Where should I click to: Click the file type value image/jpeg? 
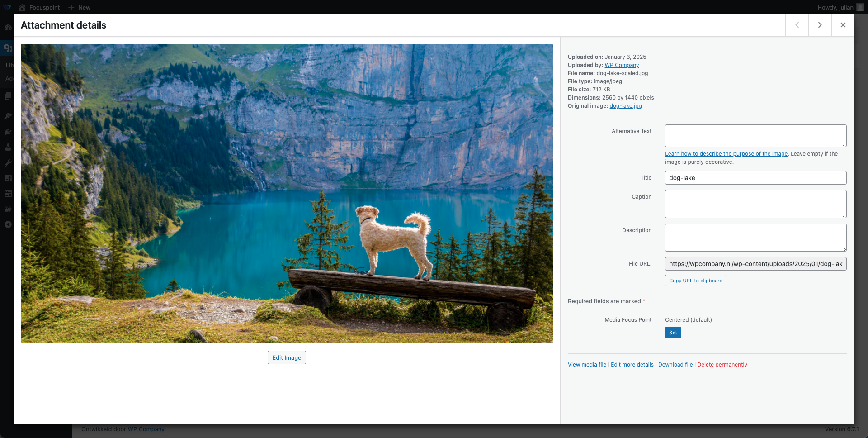point(608,81)
